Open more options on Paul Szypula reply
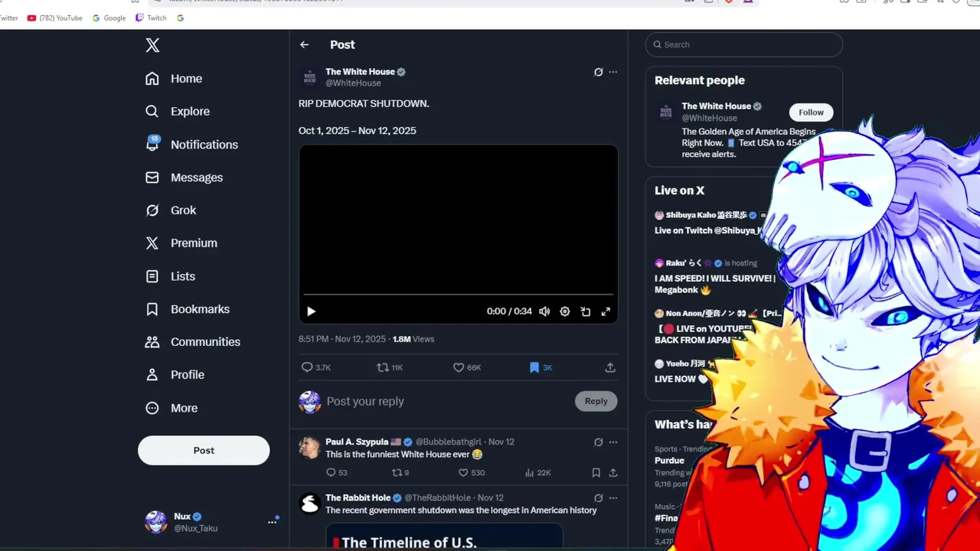 click(612, 442)
